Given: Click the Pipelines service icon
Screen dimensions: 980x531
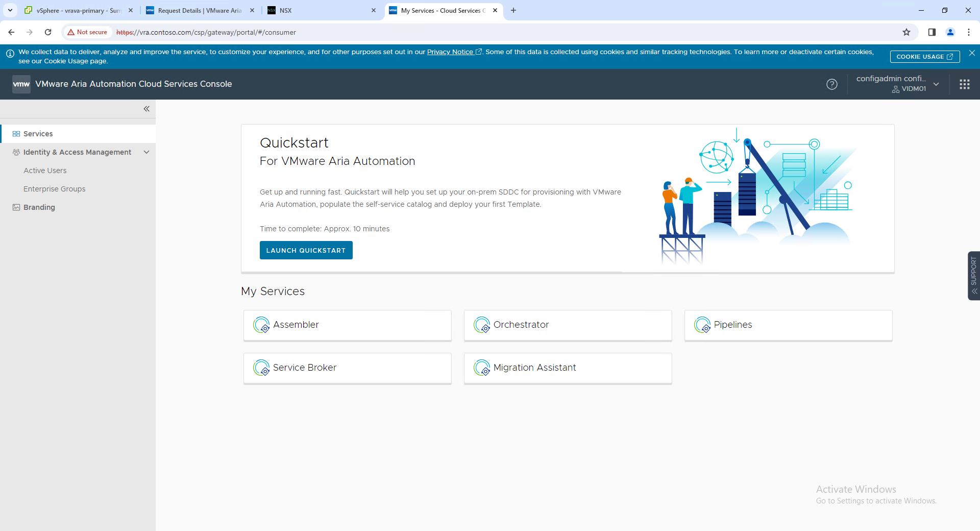Looking at the screenshot, I should tap(702, 325).
